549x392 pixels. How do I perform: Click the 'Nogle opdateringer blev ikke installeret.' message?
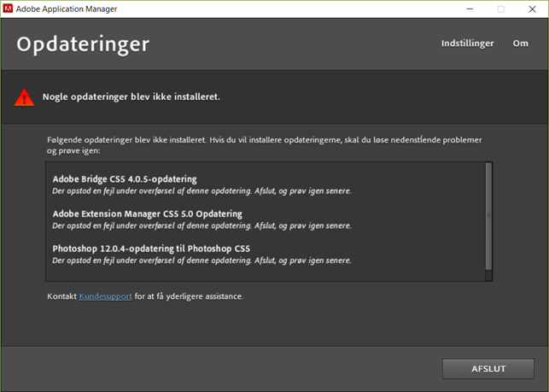[x=131, y=97]
